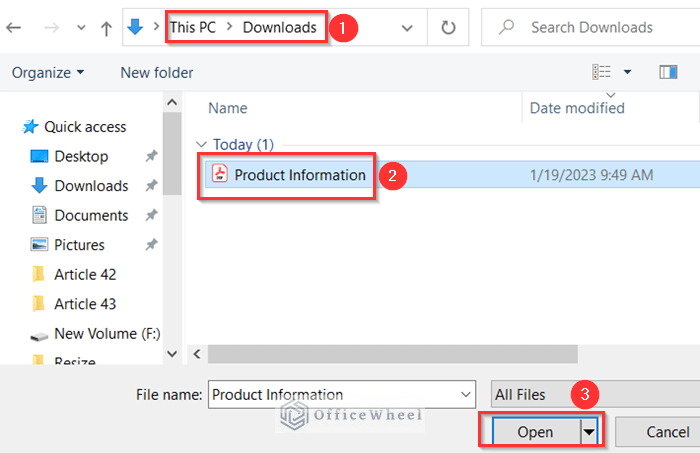Open the All Files type filter
This screenshot has height=453, width=700.
click(x=595, y=395)
